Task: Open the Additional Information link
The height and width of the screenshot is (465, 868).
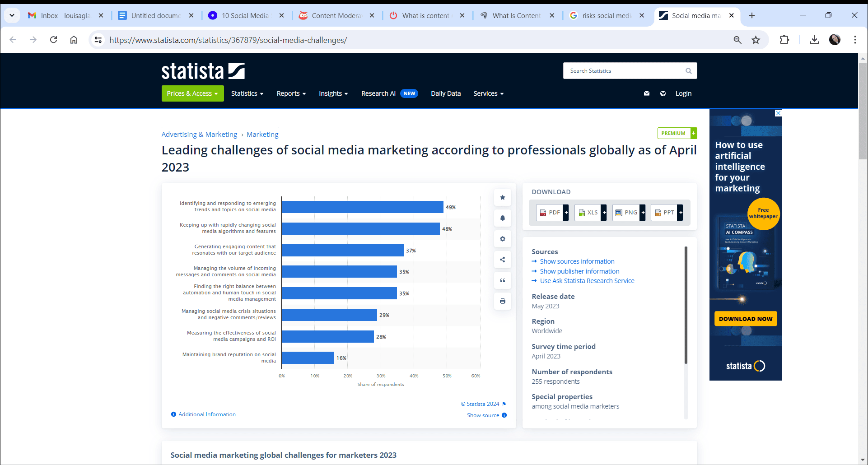Action: click(207, 414)
